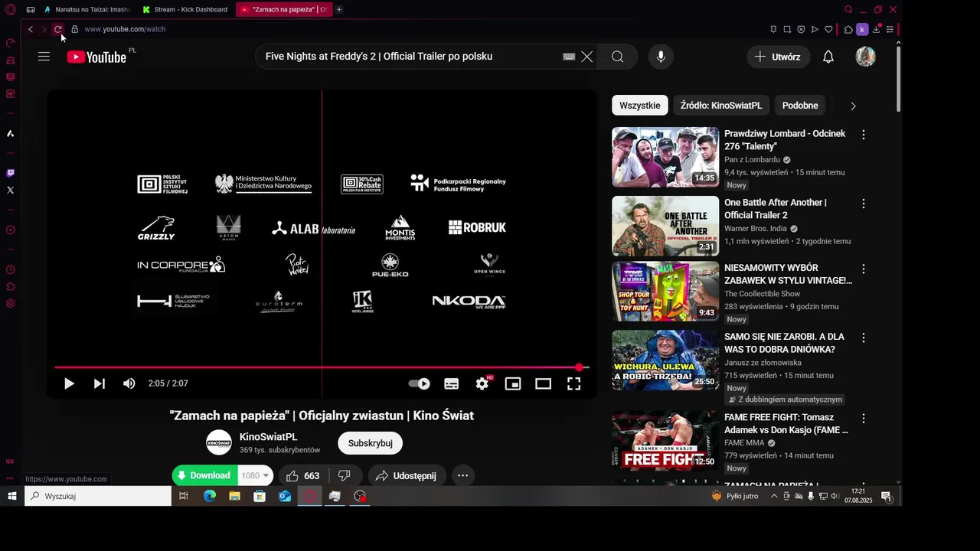980x551 pixels.
Task: Reload the current page
Action: [57, 29]
